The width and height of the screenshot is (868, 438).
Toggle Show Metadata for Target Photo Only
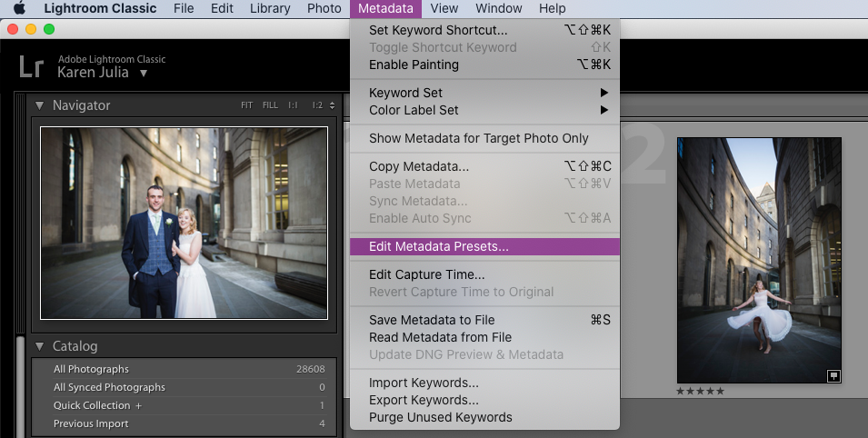coord(484,138)
